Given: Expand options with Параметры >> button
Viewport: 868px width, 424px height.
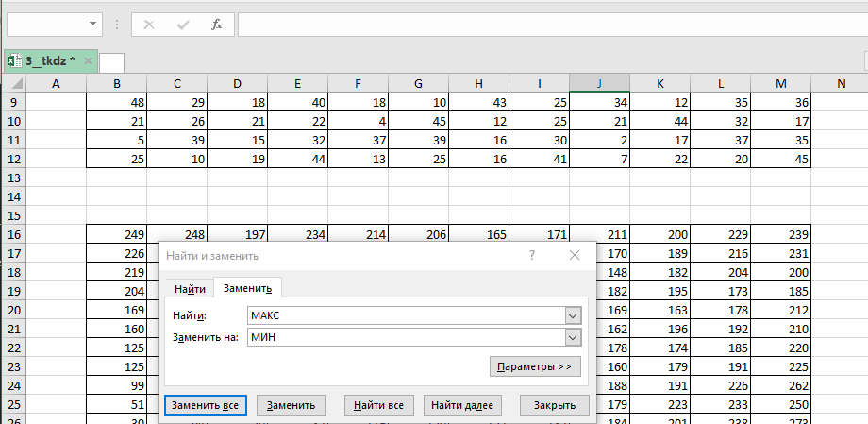Looking at the screenshot, I should (534, 366).
